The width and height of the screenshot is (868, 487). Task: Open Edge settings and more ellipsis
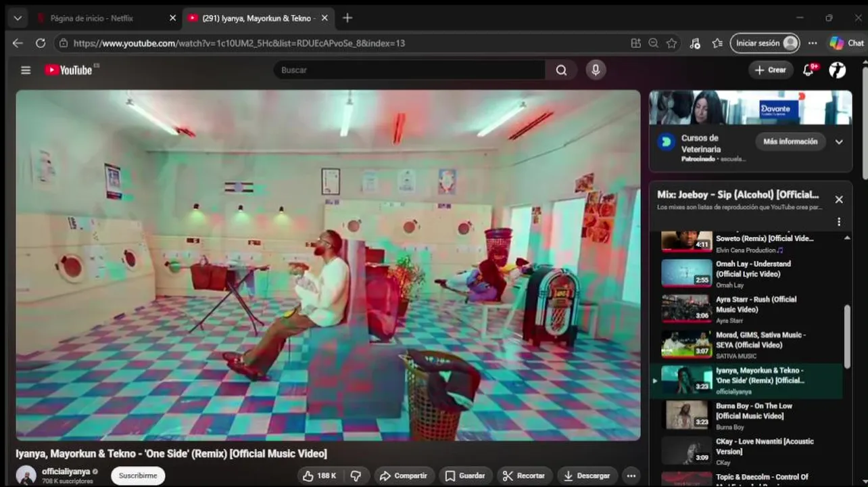(x=813, y=43)
